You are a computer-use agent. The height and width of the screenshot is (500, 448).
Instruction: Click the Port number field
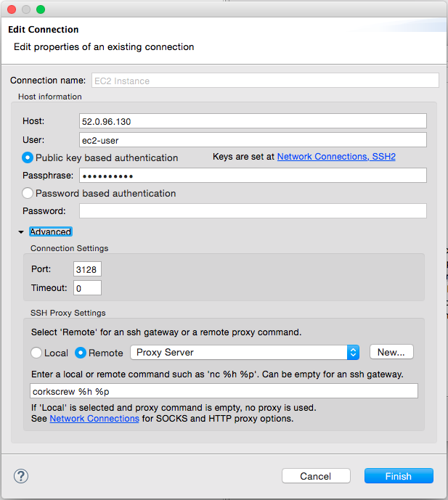88,269
